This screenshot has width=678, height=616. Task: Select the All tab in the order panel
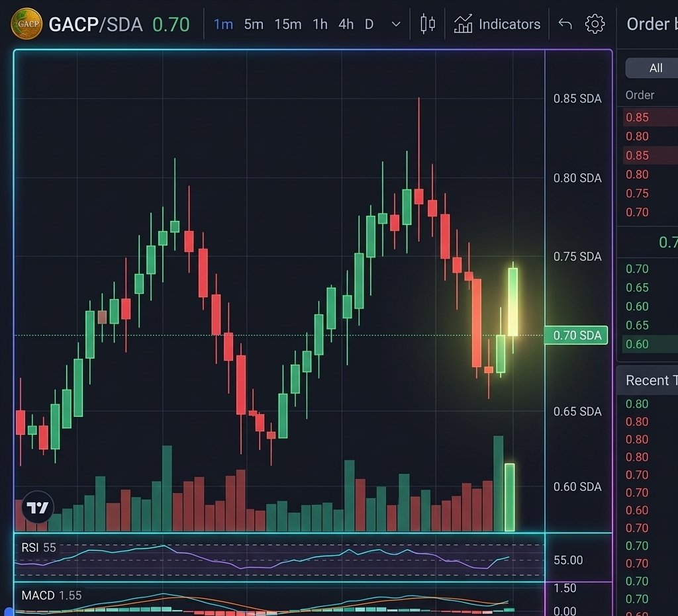[x=655, y=67]
